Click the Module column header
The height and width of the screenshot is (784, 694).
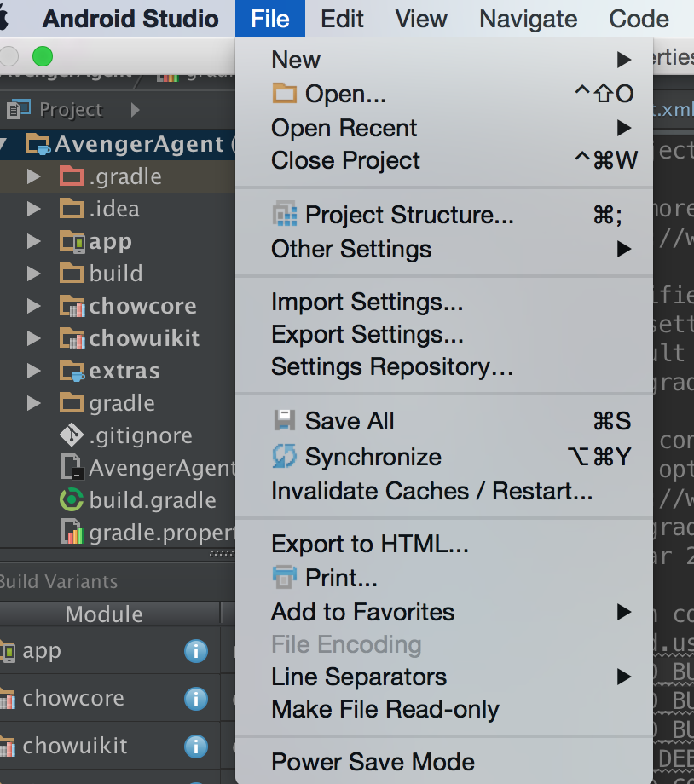(104, 614)
